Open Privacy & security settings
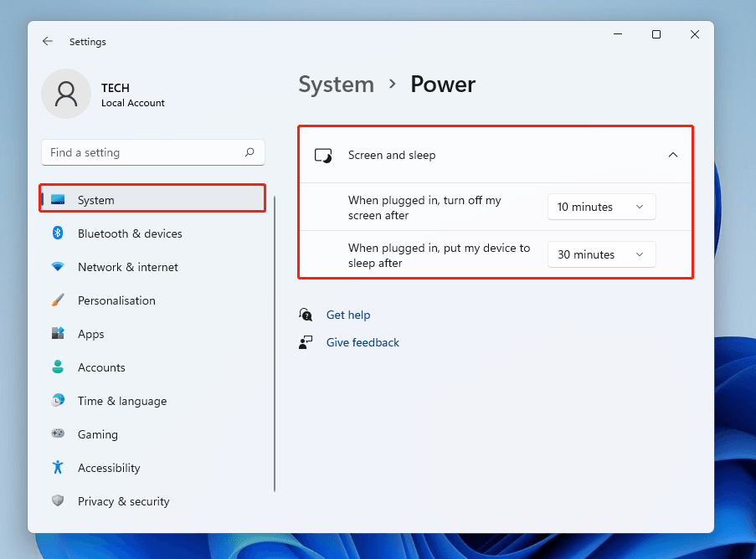The height and width of the screenshot is (559, 756). pyautogui.click(x=152, y=501)
